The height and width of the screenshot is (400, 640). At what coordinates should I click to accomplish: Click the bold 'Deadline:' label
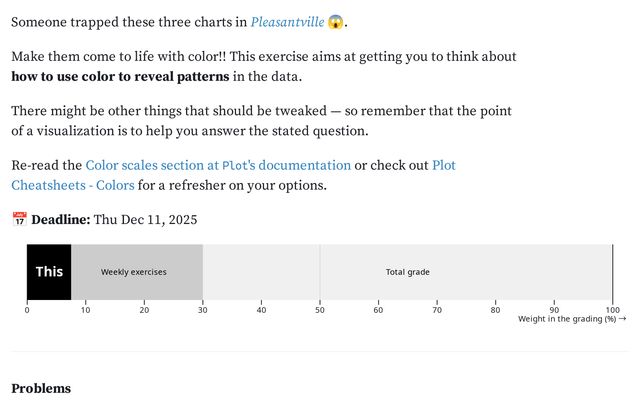pos(61,220)
